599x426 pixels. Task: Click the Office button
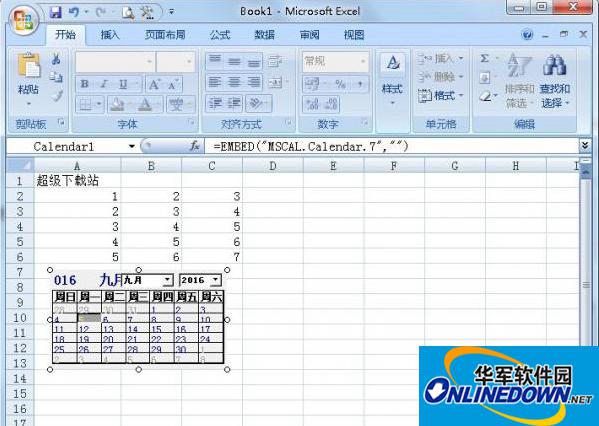click(24, 20)
